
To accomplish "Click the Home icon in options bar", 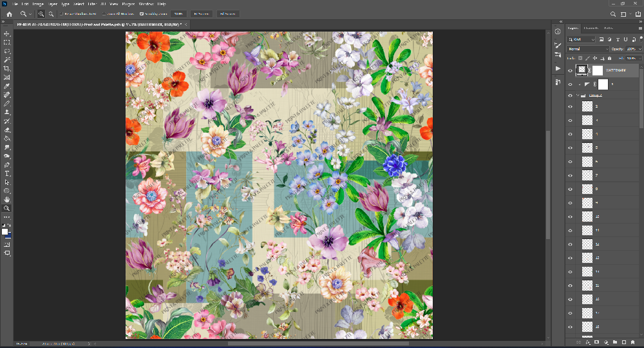I will click(10, 14).
